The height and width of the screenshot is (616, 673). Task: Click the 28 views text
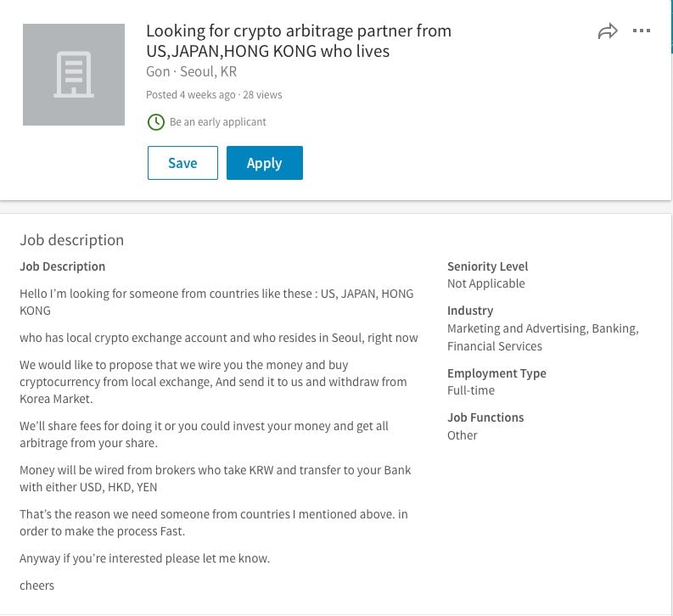coord(262,95)
